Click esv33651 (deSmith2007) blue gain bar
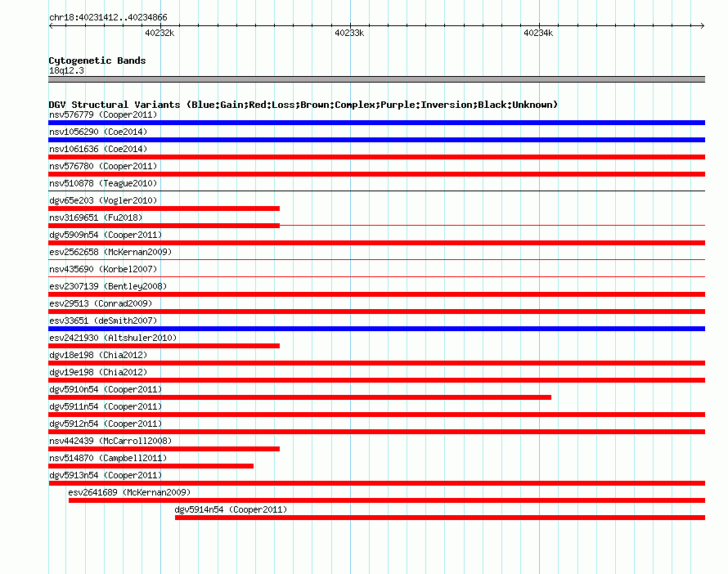The image size is (728, 574). pyautogui.click(x=376, y=329)
